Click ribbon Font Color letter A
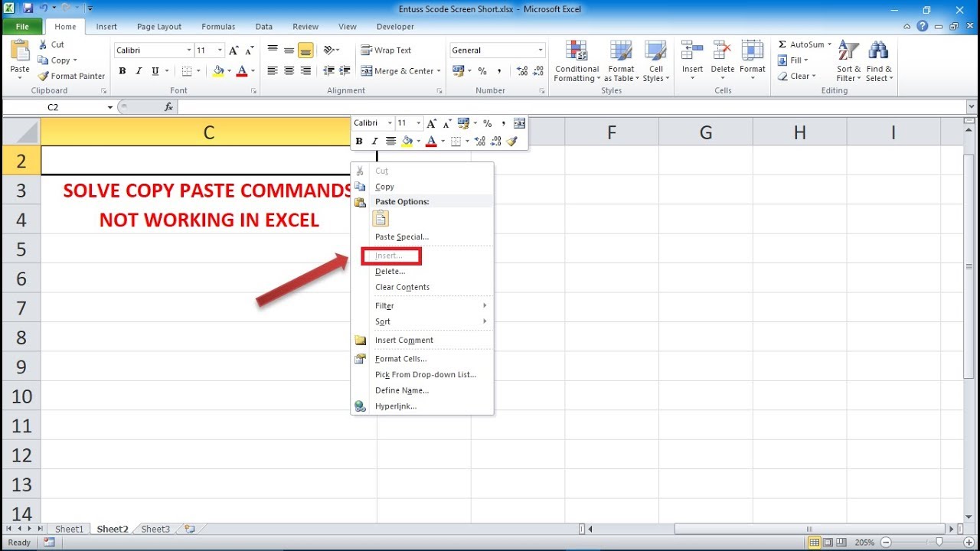This screenshot has height=551, width=980. [x=242, y=71]
